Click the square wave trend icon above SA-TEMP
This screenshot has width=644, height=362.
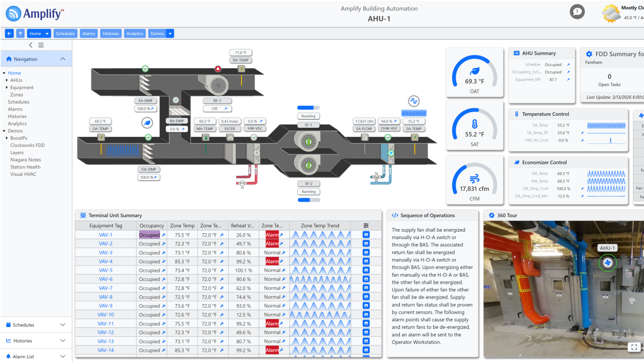click(x=413, y=100)
